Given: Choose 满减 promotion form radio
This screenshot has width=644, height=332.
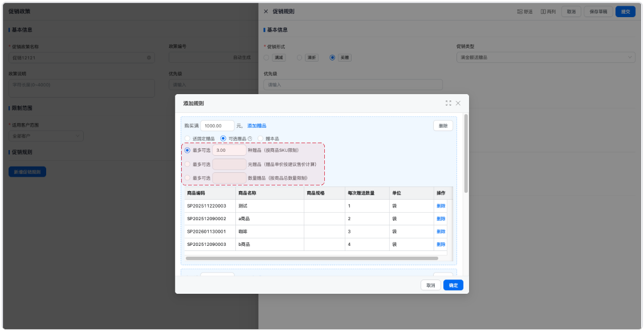Looking at the screenshot, I should coord(266,58).
